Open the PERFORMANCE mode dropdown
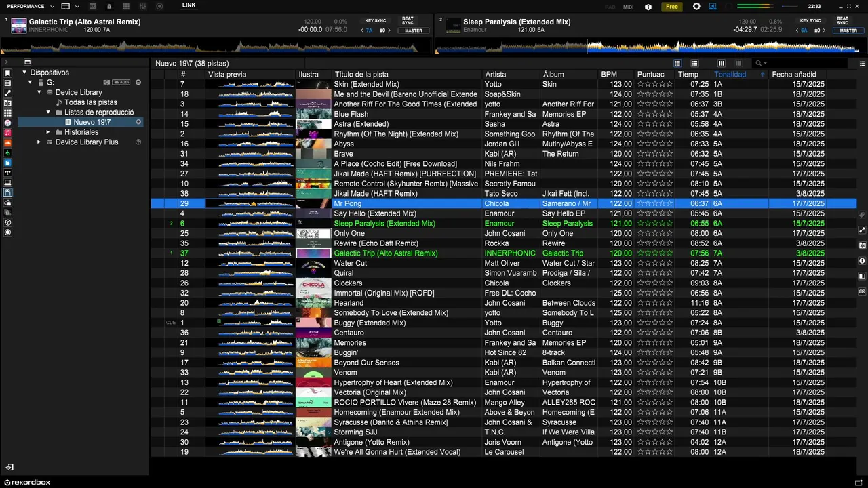Screen dimensions: 868x488 pyautogui.click(x=31, y=6)
